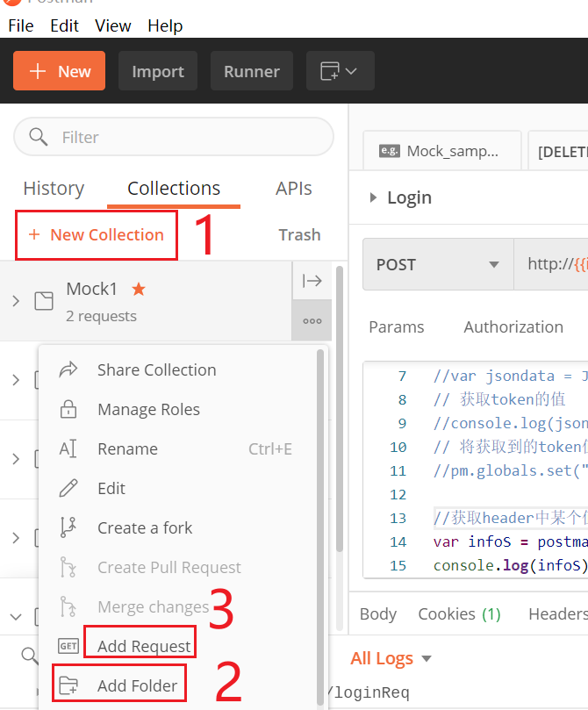The height and width of the screenshot is (710, 588).
Task: Open the Edit menu in menu bar
Action: [x=64, y=25]
